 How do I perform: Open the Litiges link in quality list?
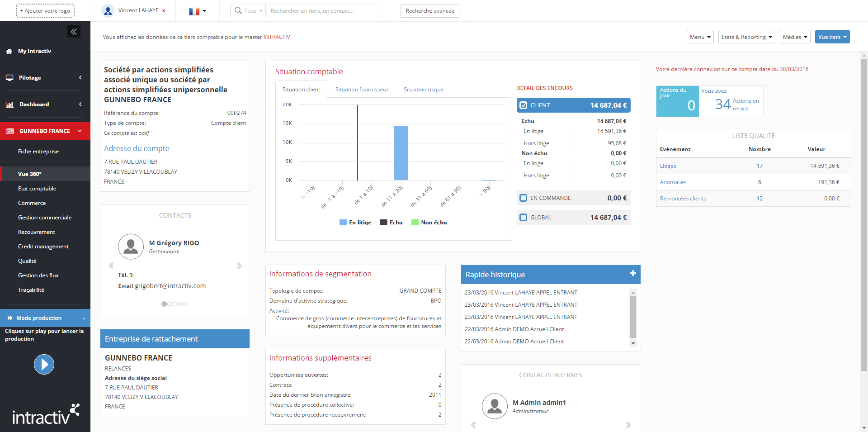[668, 166]
